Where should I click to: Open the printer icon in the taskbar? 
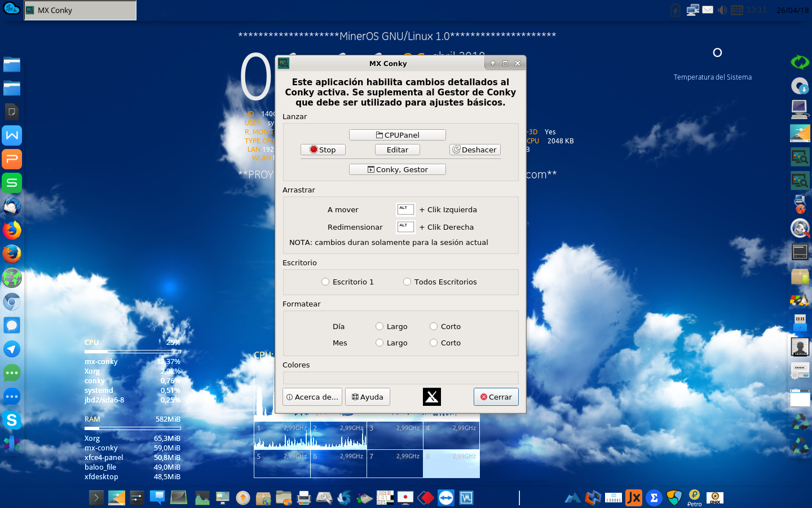pos(304,498)
